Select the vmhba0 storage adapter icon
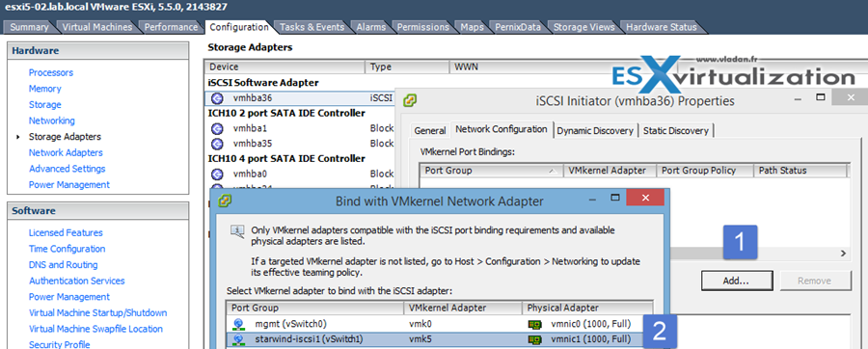Screen dimensions: 868x349 (217, 174)
